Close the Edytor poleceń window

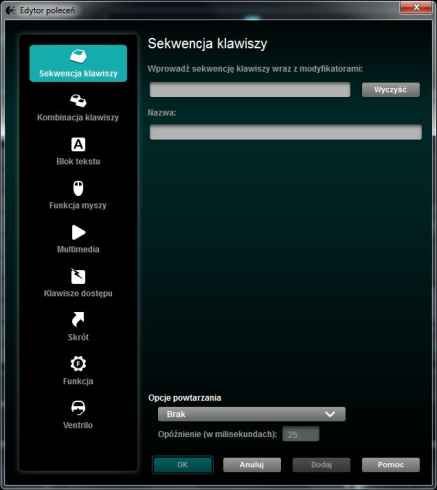(416, 7)
